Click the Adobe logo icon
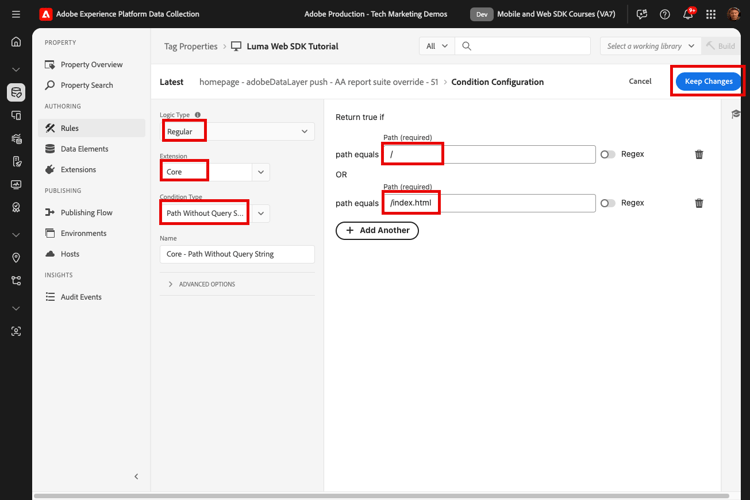Image resolution: width=750 pixels, height=500 pixels. pos(45,14)
